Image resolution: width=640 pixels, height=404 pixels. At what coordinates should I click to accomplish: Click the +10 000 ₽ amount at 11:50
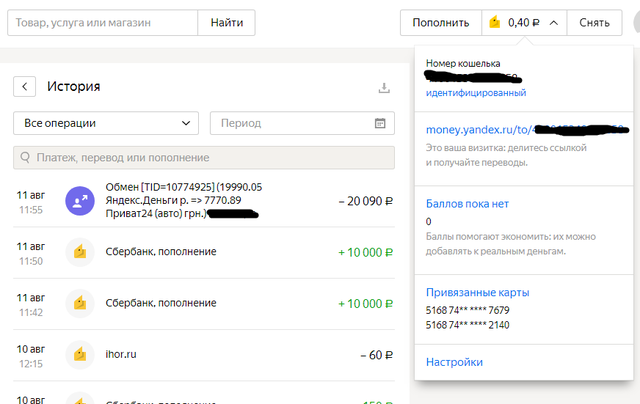[366, 253]
